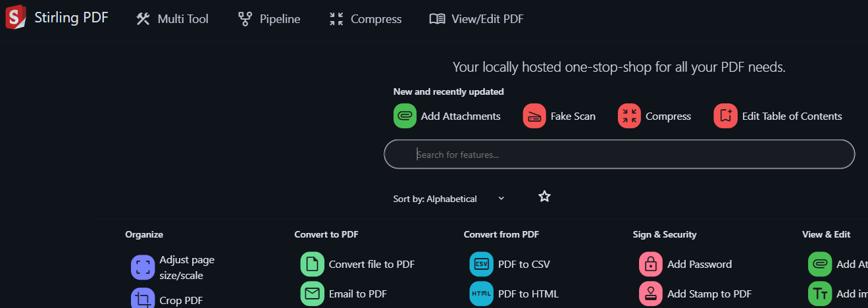
Task: Open the Pipeline navigation item
Action: click(269, 19)
